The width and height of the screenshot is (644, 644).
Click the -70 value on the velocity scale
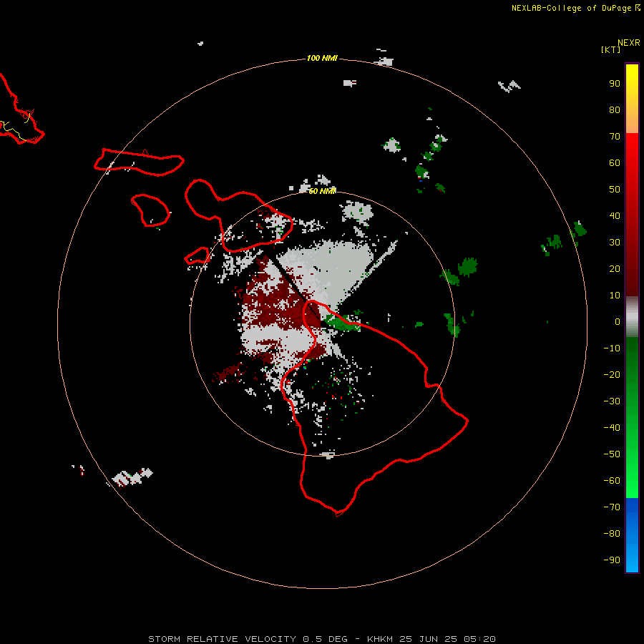click(612, 507)
